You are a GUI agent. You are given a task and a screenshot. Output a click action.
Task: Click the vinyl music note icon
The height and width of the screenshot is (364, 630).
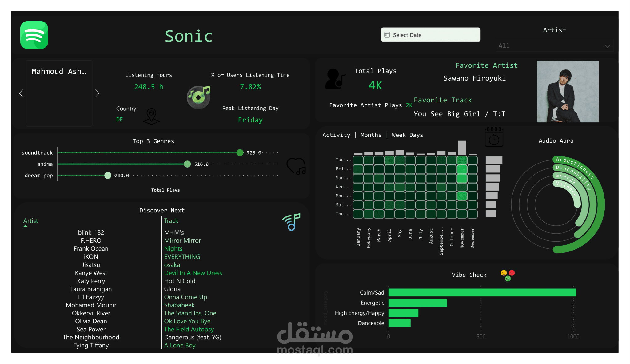pos(199,97)
